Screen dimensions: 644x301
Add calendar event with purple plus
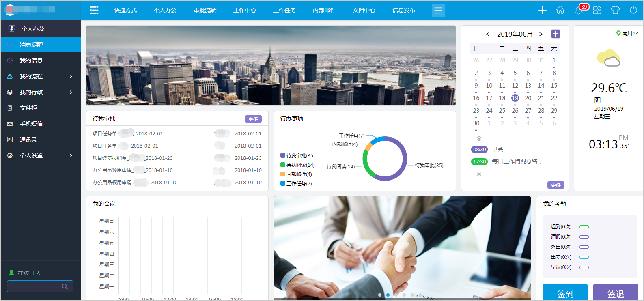pos(556,34)
